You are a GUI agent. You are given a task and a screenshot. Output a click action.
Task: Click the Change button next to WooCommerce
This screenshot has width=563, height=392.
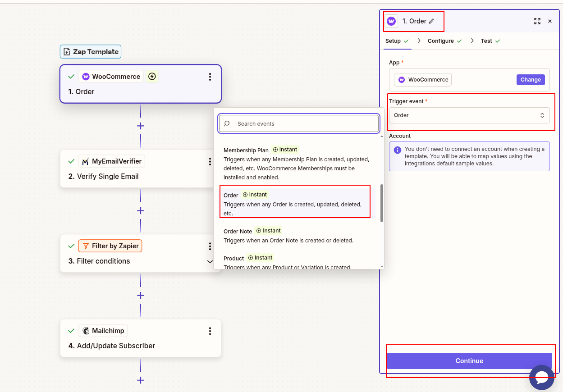click(x=531, y=79)
